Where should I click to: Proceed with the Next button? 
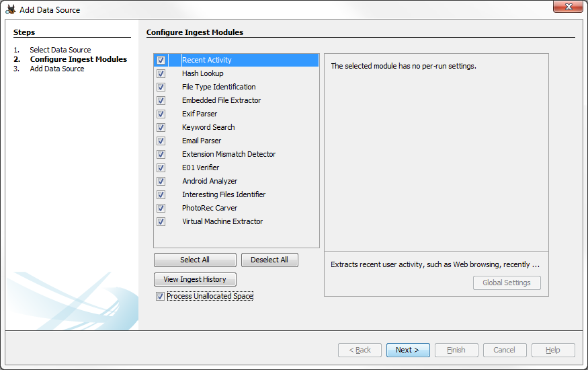407,350
